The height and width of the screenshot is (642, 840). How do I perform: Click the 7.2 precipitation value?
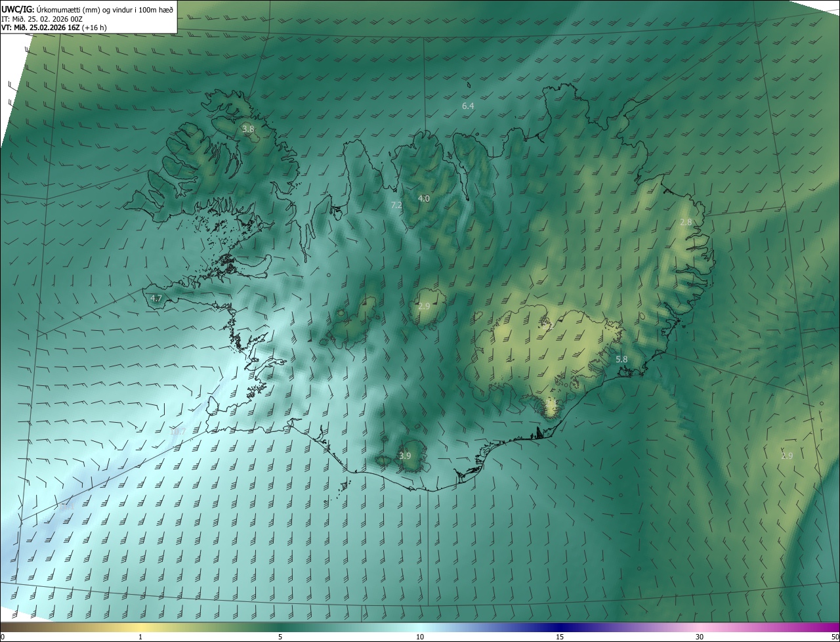pyautogui.click(x=396, y=205)
